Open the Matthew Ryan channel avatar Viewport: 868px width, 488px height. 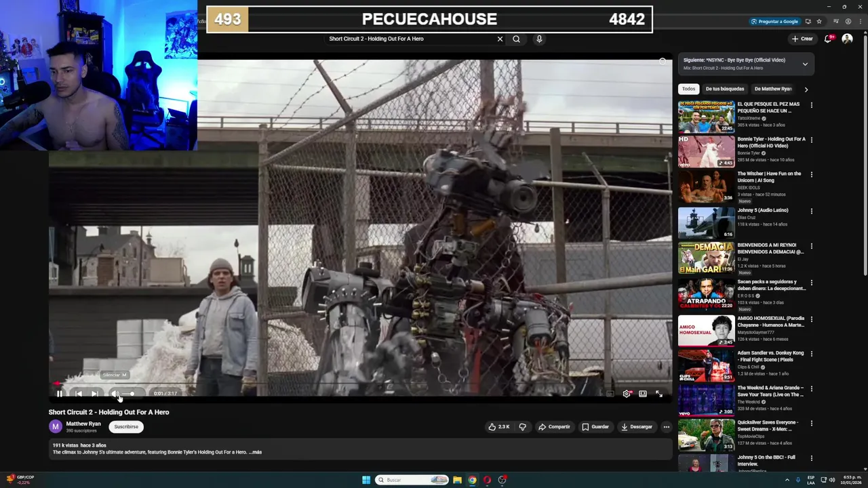pos(56,426)
